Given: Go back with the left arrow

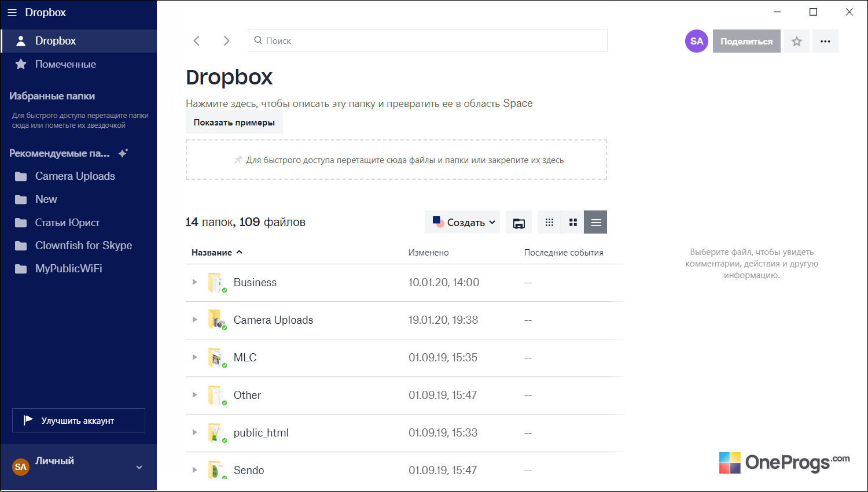Looking at the screenshot, I should click(x=197, y=40).
